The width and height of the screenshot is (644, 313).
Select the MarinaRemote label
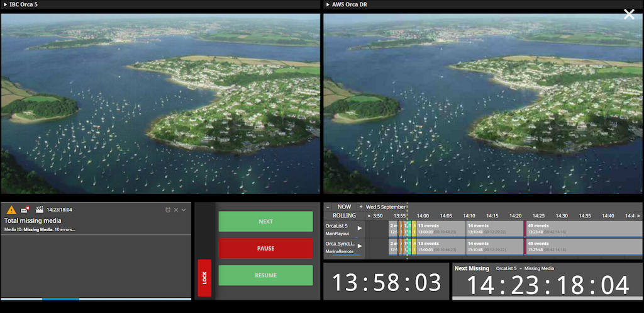tap(339, 251)
